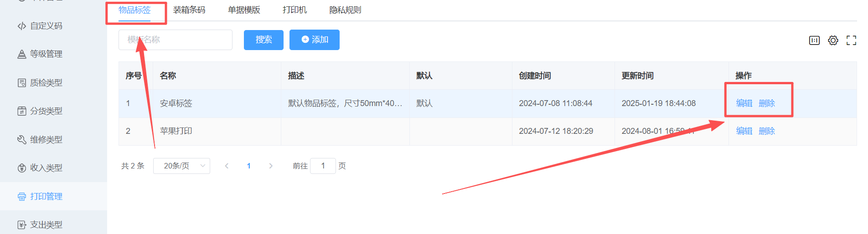Viewport: 868px width, 234px height.
Task: Click the density toggle icon in table toolbar
Action: tap(814, 41)
